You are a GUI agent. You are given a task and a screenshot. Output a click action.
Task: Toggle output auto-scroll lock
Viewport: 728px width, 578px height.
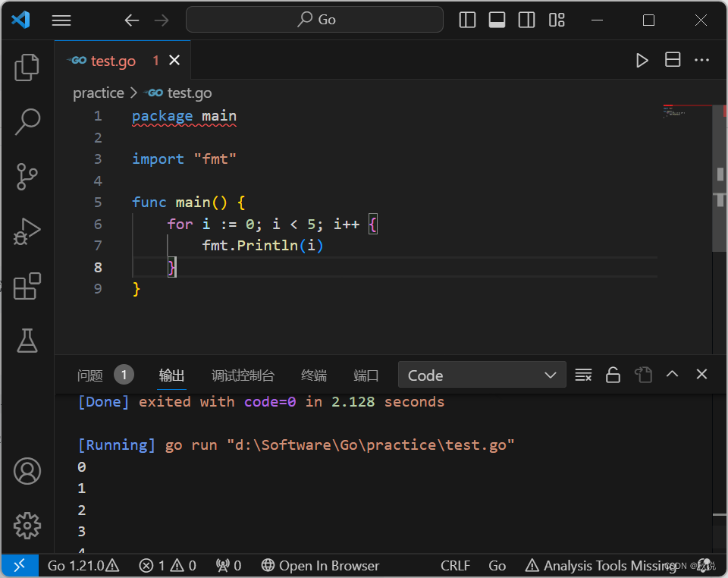pos(613,375)
